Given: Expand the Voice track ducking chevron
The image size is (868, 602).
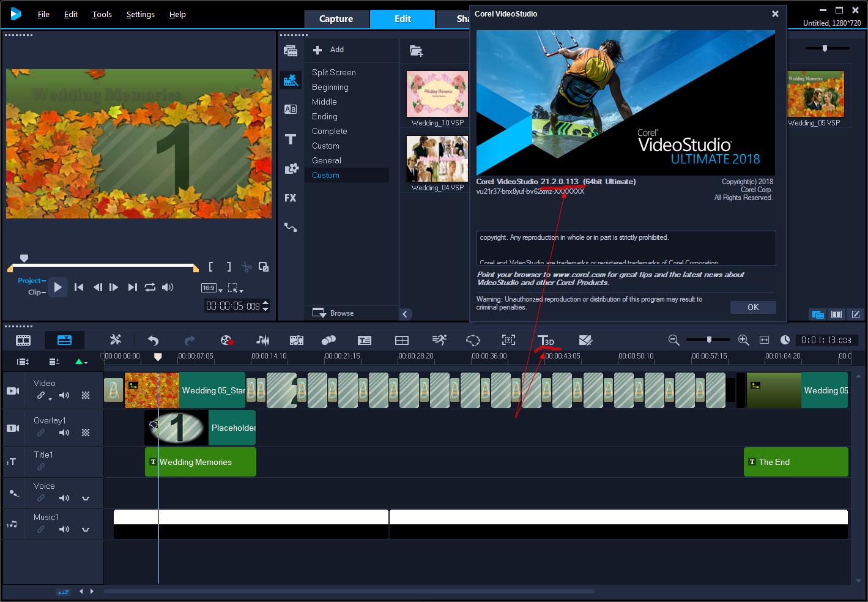Looking at the screenshot, I should pyautogui.click(x=86, y=498).
